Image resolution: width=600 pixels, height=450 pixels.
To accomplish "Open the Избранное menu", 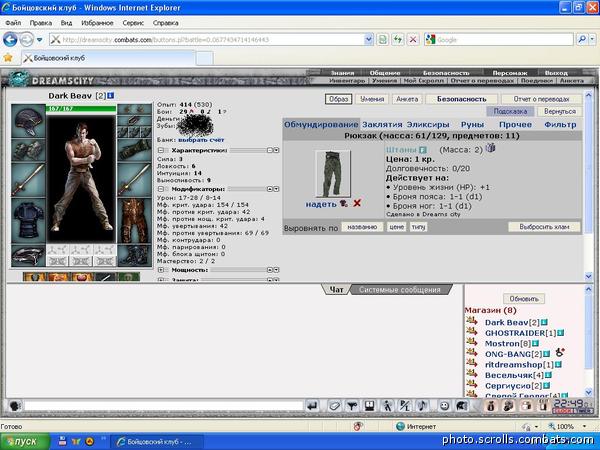I will [x=97, y=23].
